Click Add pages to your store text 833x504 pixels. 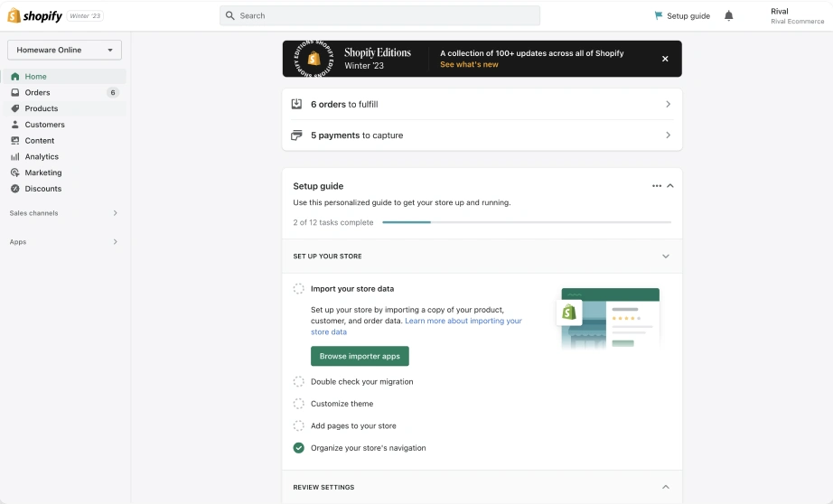353,426
